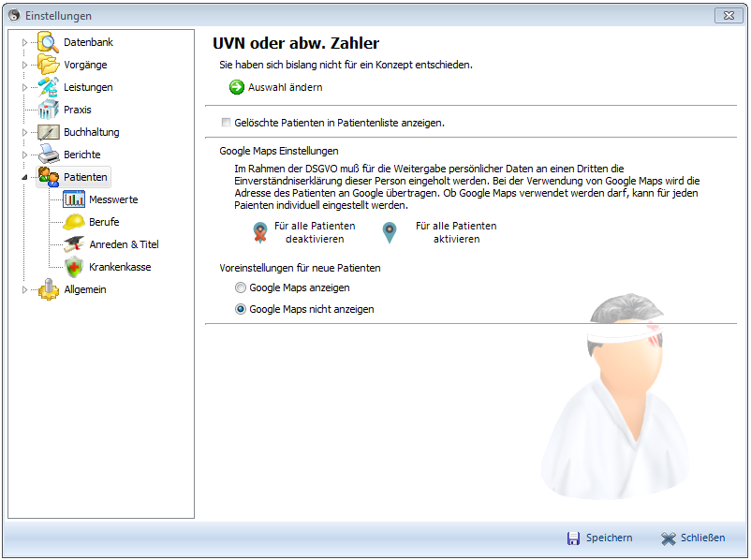Click the Leistungen syringe icon
This screenshot has height=560, width=751.
pyautogui.click(x=49, y=87)
